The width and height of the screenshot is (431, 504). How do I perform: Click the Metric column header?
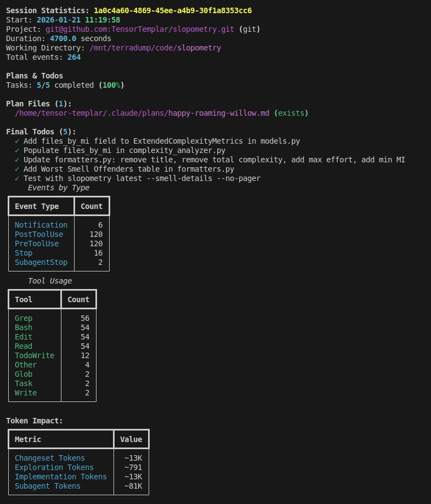pos(28,439)
